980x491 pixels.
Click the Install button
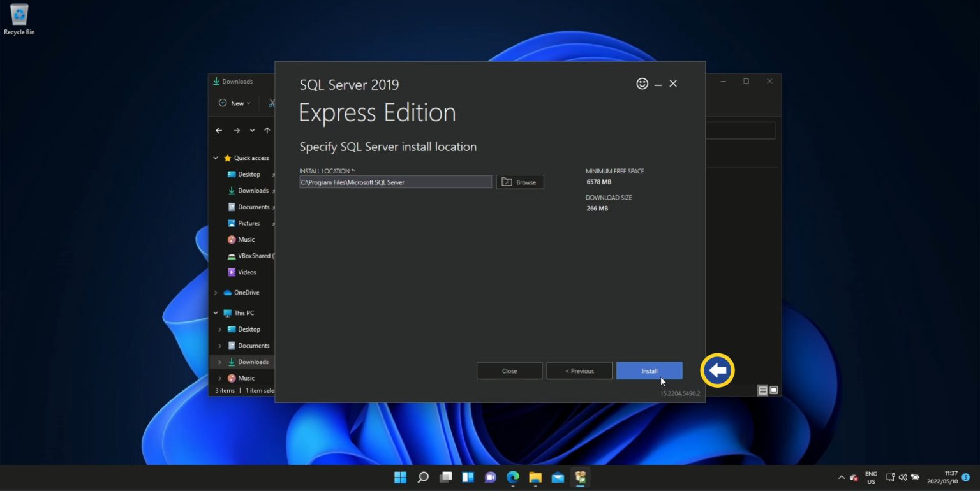[649, 370]
